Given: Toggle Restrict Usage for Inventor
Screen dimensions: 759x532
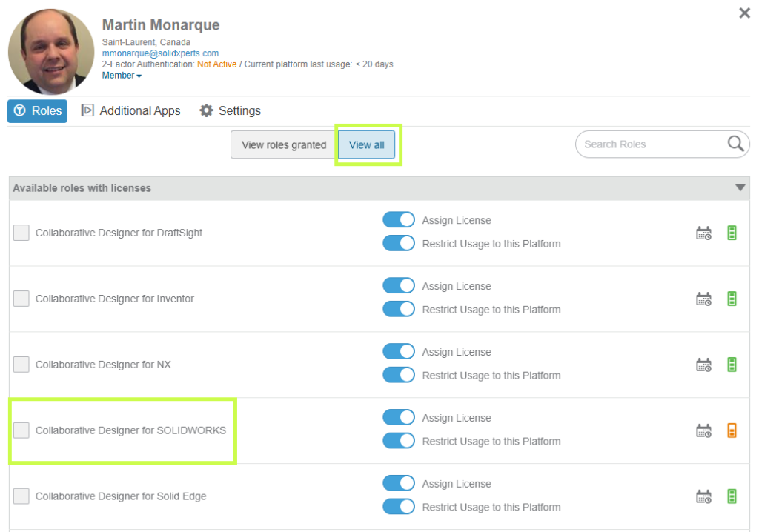Looking at the screenshot, I should point(399,309).
